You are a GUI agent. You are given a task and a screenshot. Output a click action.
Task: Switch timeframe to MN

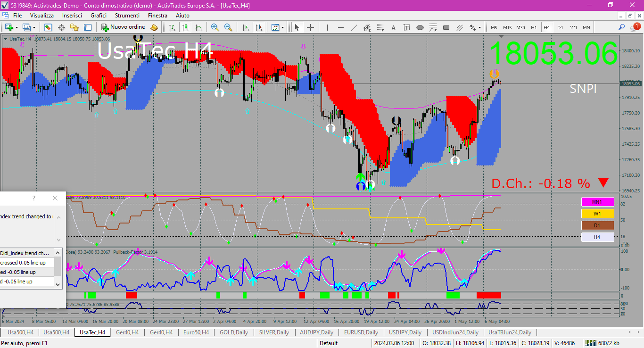tap(586, 27)
